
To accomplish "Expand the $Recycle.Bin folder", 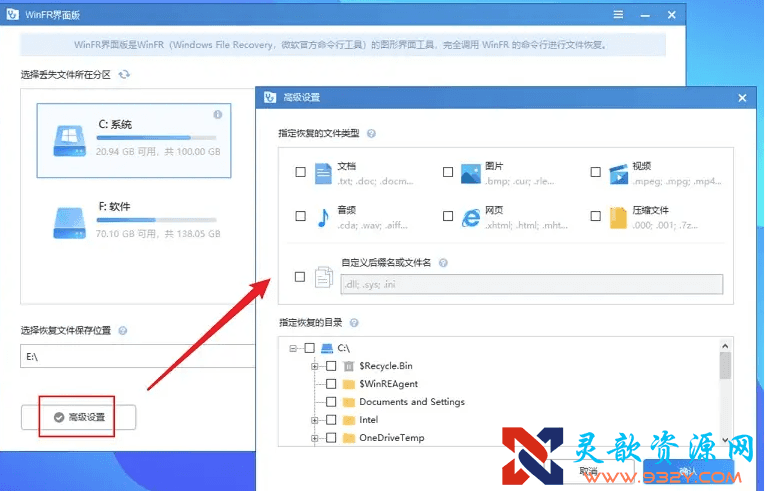I will (x=315, y=366).
